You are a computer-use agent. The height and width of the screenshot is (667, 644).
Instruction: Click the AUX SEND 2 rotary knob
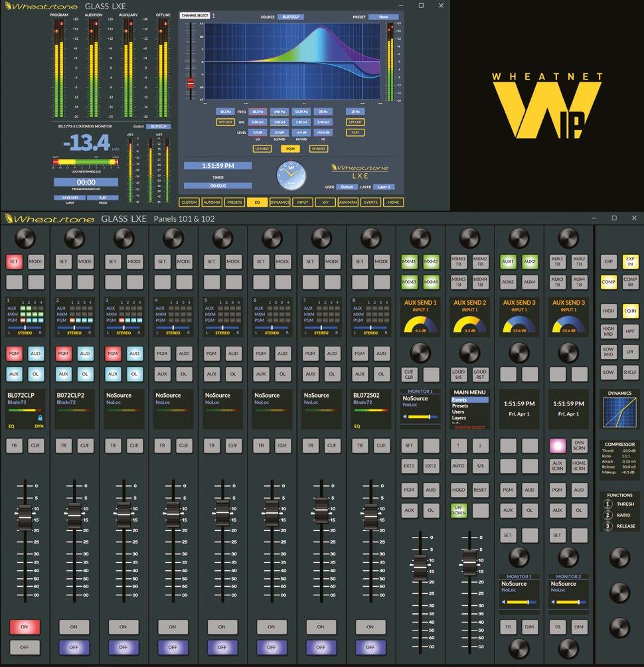(x=469, y=353)
